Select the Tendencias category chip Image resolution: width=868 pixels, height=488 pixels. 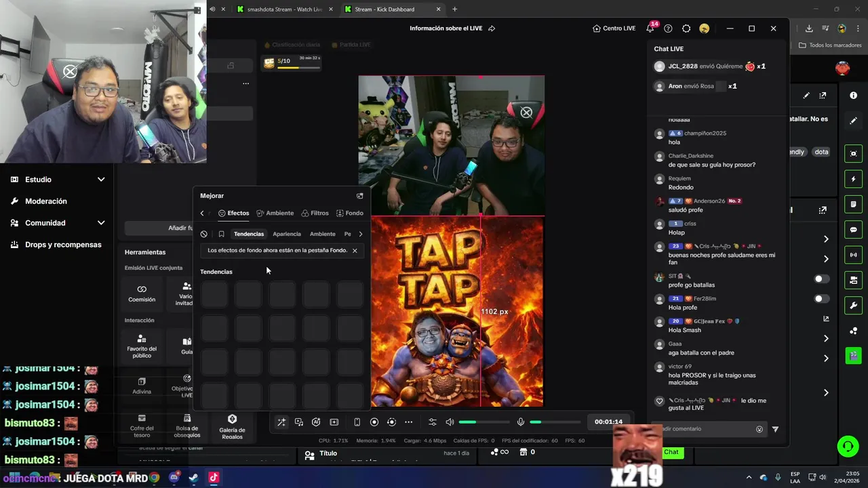tap(249, 234)
